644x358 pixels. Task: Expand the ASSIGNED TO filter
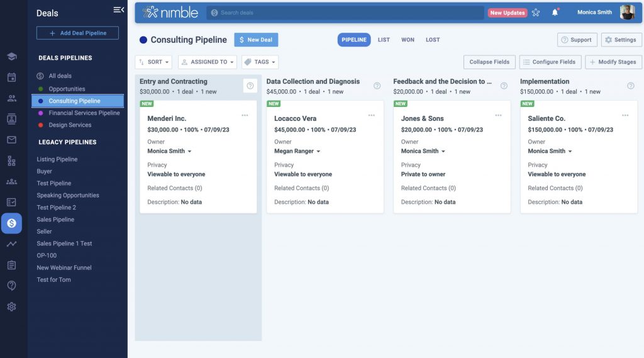[208, 62]
